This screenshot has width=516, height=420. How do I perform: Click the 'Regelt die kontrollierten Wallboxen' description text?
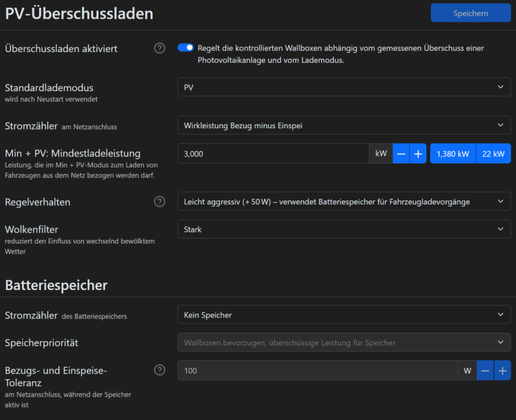tap(341, 54)
